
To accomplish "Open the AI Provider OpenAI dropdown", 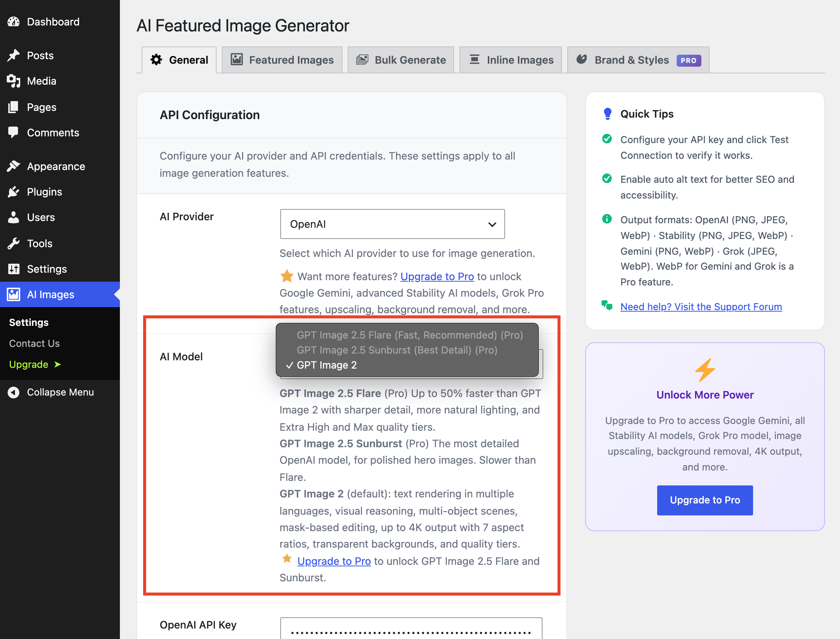I will (x=392, y=224).
